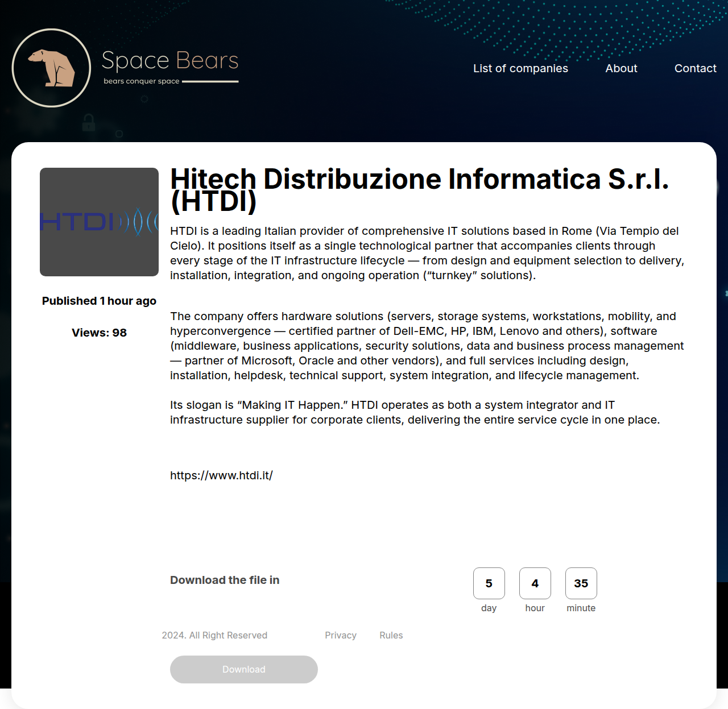
Task: Click the paragraph starting 'Its slogan is'
Action: click(x=415, y=412)
